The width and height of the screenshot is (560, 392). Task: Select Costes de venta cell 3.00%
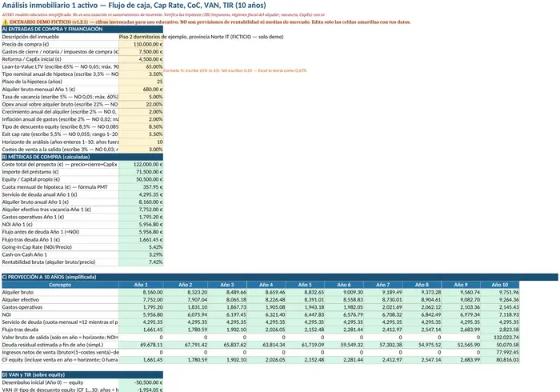coord(141,150)
